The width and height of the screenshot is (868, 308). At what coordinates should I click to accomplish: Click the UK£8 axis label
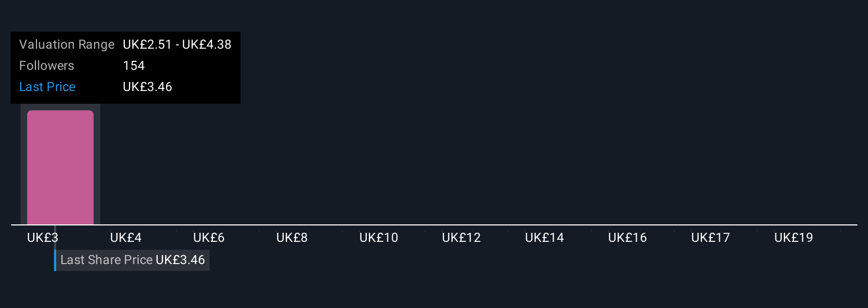coord(292,238)
